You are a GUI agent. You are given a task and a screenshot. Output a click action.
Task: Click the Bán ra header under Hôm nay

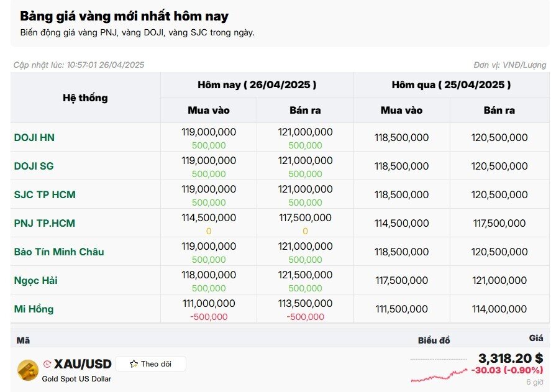(x=305, y=111)
